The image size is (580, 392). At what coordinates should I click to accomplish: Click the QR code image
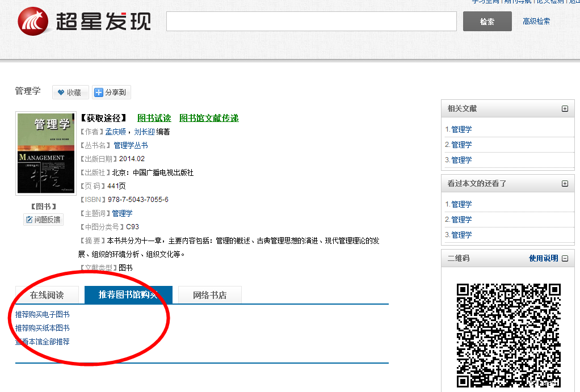[x=508, y=335]
